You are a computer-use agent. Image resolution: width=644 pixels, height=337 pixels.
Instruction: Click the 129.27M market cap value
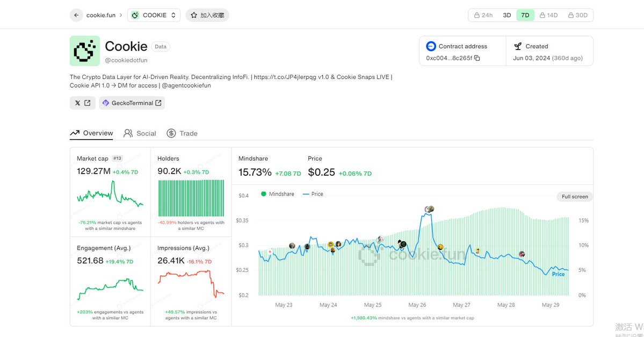click(93, 171)
